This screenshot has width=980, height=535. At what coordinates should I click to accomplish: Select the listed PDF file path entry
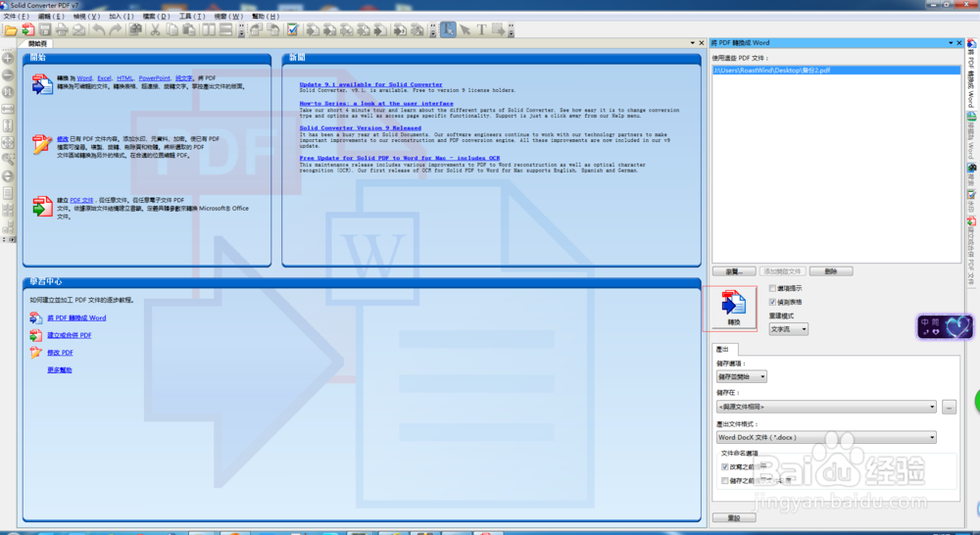pos(836,71)
